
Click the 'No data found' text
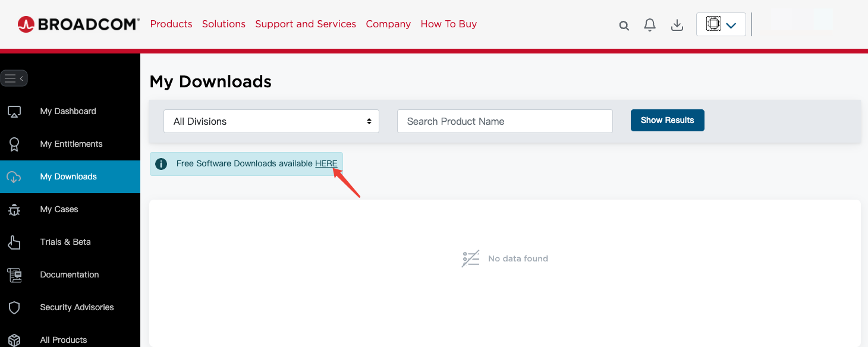pos(518,258)
